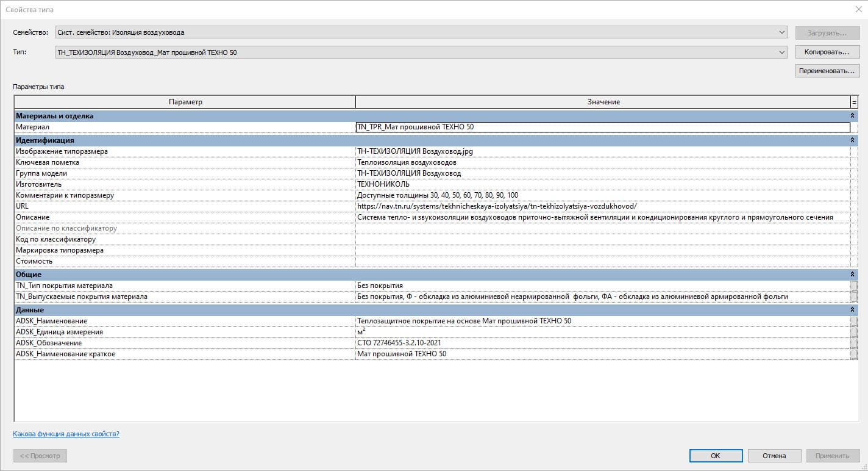Screen dimensions: 868x471
Task: Open the Семейство dropdown list
Action: (x=782, y=32)
